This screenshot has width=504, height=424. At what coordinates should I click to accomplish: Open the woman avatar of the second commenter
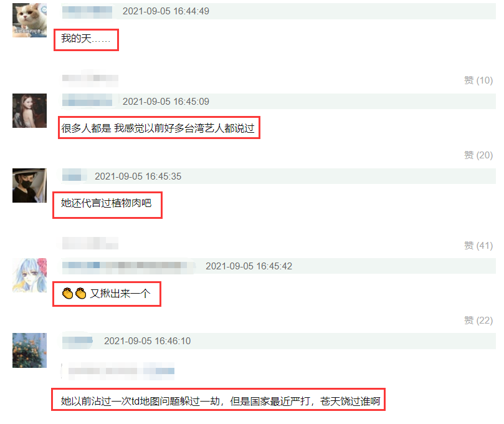(x=29, y=110)
